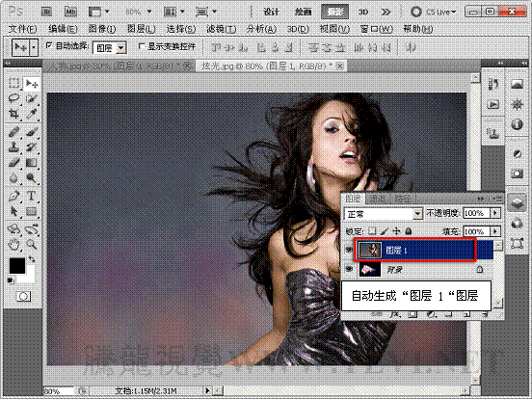The height and width of the screenshot is (399, 532).
Task: Select the Horizontal Type tool
Action: (32, 196)
